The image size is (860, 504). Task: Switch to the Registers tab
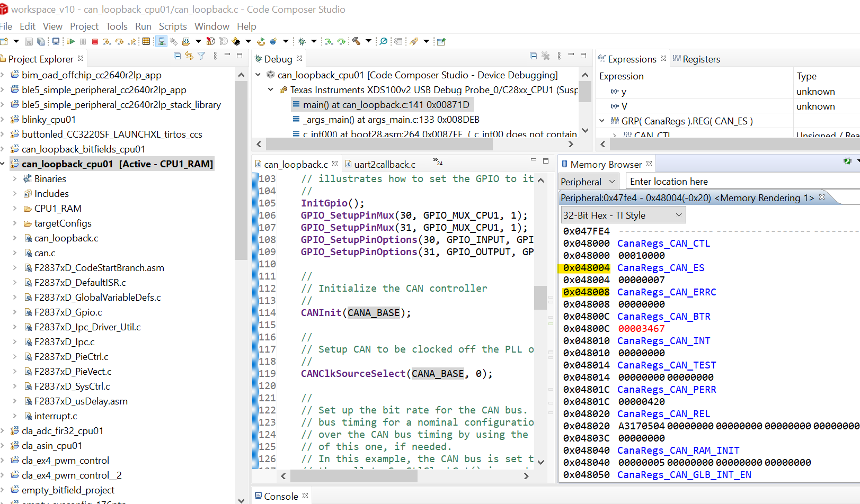point(701,59)
